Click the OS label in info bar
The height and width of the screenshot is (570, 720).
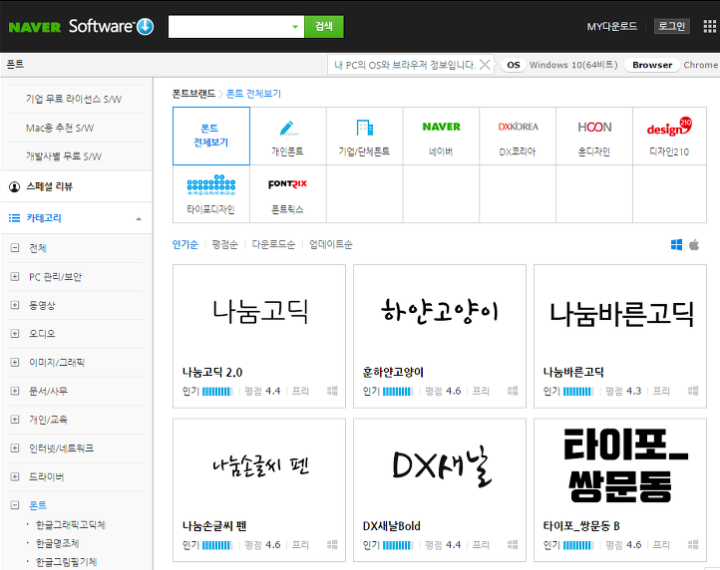(513, 65)
